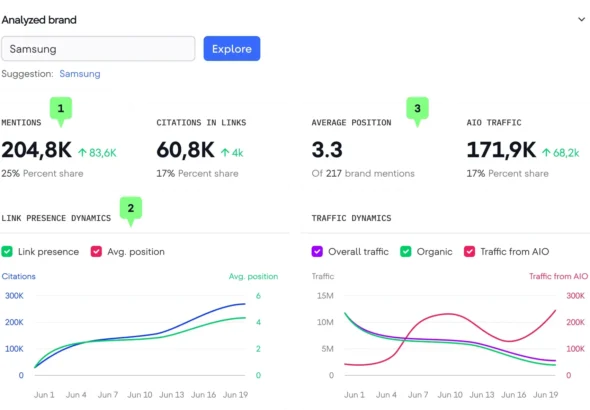Click the AVERAGE POSITION heading
Screen dimensions: 590x410
(x=351, y=123)
